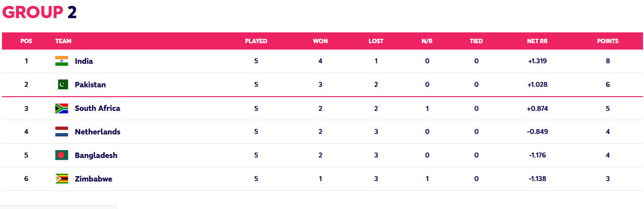Open the South Africa team link
Screen dimensions: 644x209
click(x=97, y=108)
